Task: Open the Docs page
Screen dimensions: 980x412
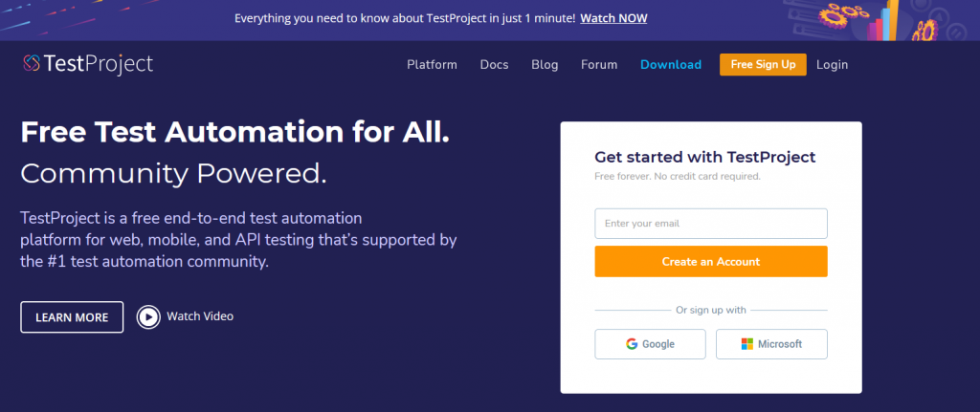Action: 495,64
